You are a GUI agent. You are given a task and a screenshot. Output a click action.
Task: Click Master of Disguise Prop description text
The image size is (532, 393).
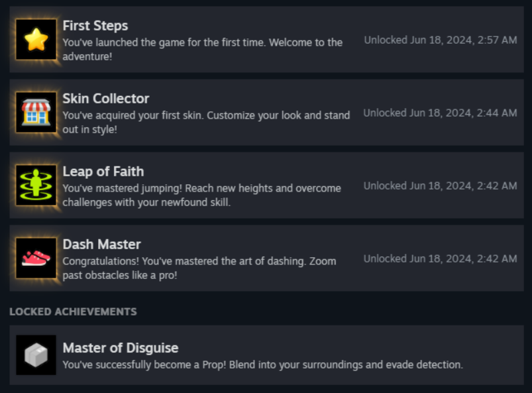click(x=262, y=365)
